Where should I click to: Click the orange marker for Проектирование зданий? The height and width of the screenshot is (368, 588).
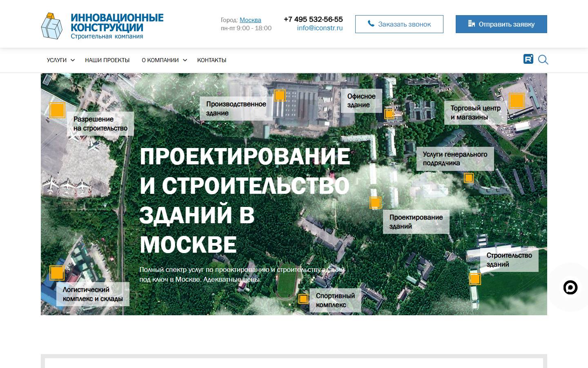(x=375, y=202)
